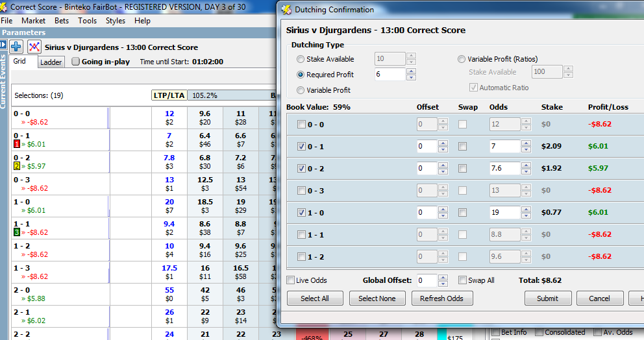Image resolution: width=644 pixels, height=340 pixels.
Task: Increase Offset for the 0 - 1 row
Action: [443, 143]
